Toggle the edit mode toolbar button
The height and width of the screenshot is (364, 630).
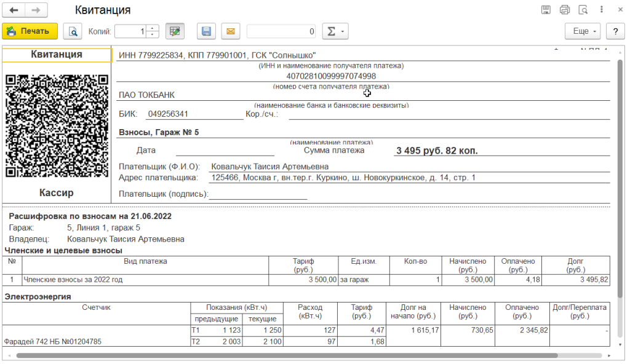coord(175,31)
